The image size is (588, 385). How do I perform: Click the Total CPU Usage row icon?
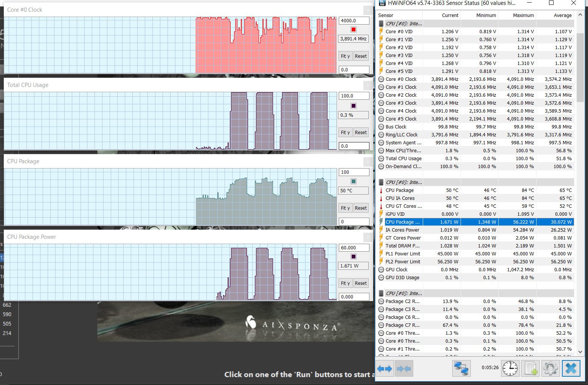(381, 159)
